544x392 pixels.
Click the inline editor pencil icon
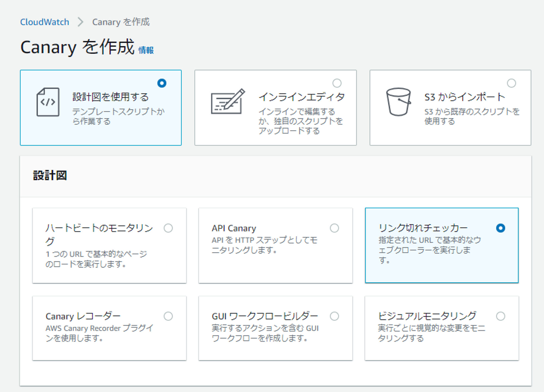(228, 102)
